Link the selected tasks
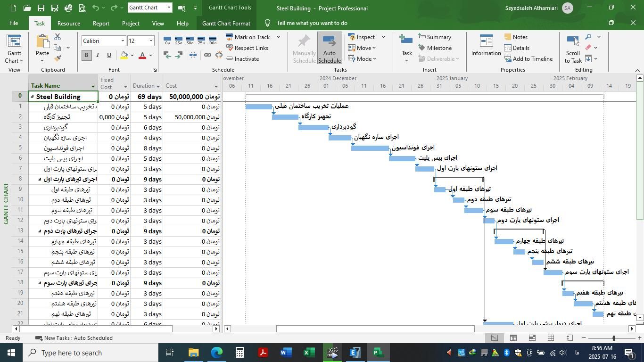The width and height of the screenshot is (644, 362). pos(207,55)
